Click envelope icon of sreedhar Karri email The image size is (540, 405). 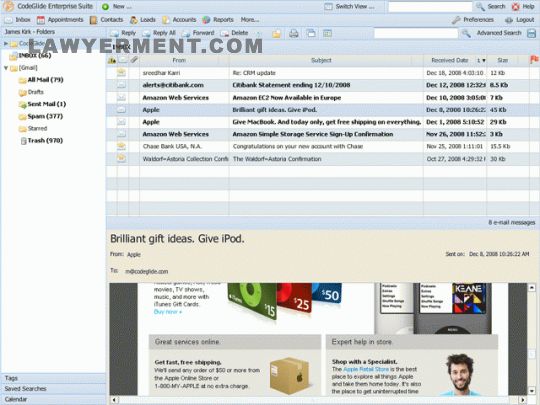pos(121,72)
